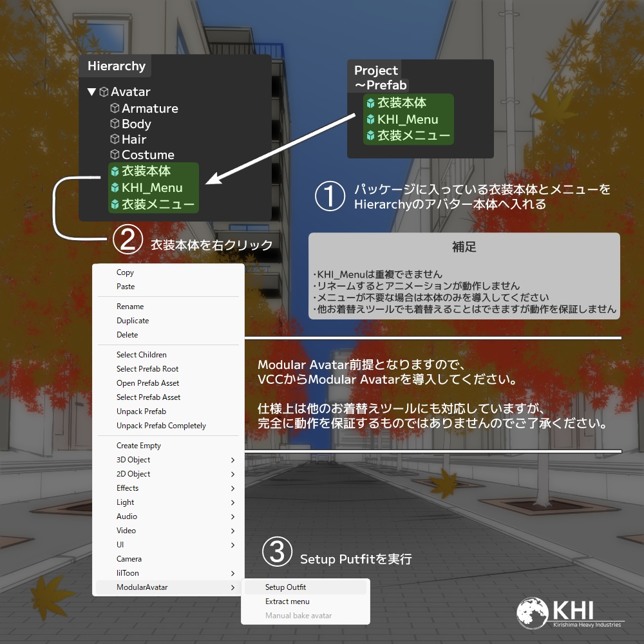The height and width of the screenshot is (644, 644).
Task: Select the Hair object
Action: [134, 139]
